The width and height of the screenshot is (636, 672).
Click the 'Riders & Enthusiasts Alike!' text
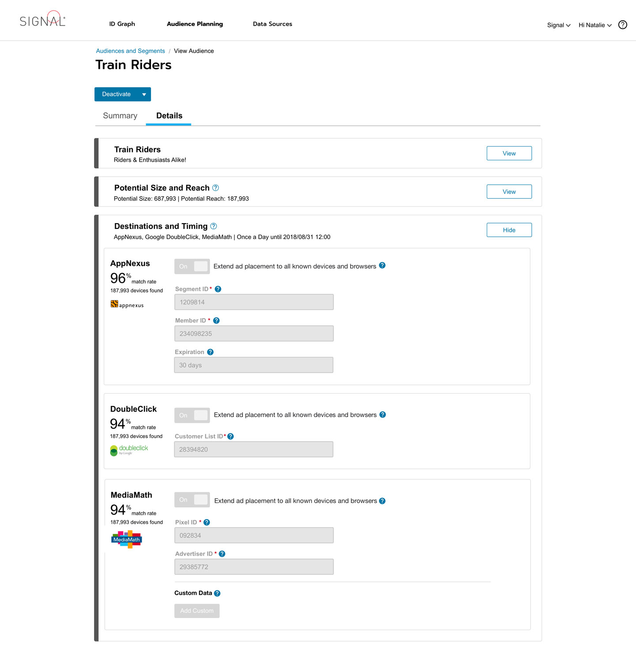tap(150, 160)
